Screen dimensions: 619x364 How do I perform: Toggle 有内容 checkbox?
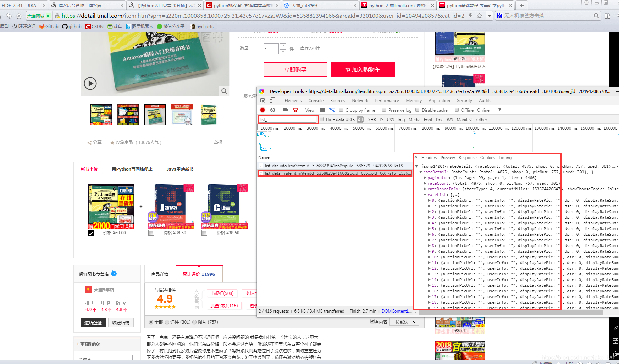[x=372, y=321]
